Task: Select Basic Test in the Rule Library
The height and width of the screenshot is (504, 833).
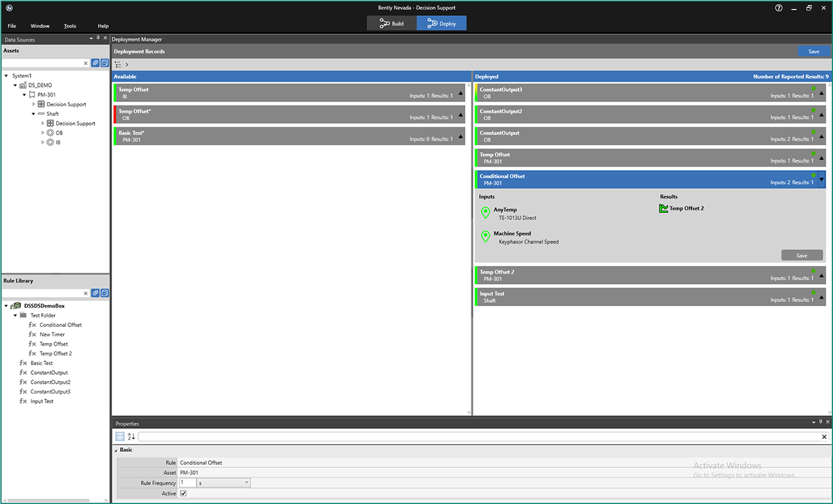Action: click(x=42, y=363)
